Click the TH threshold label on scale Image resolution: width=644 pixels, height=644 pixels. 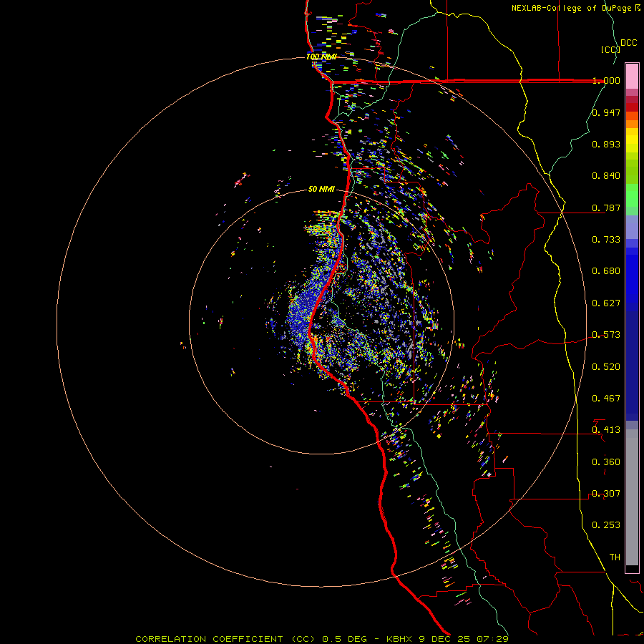615,557
